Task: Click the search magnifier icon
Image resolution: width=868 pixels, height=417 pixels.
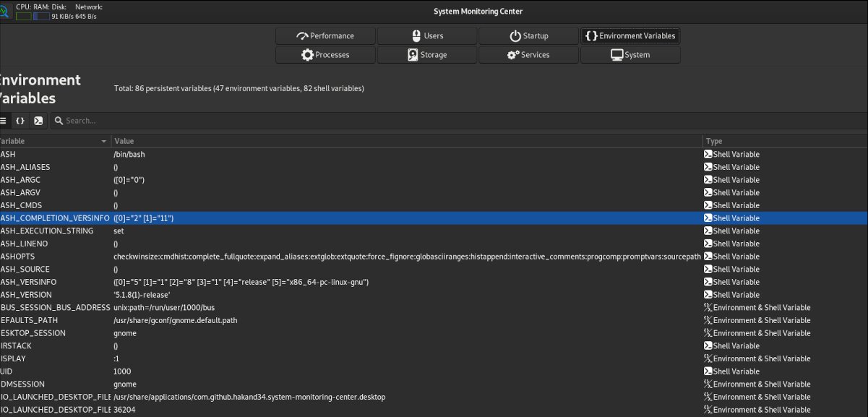Action: tap(61, 120)
